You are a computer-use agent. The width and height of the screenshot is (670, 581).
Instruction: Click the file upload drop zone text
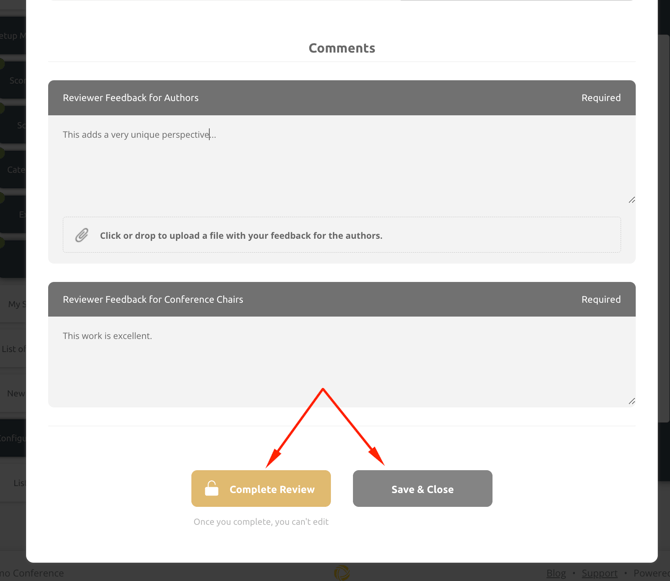(x=241, y=236)
